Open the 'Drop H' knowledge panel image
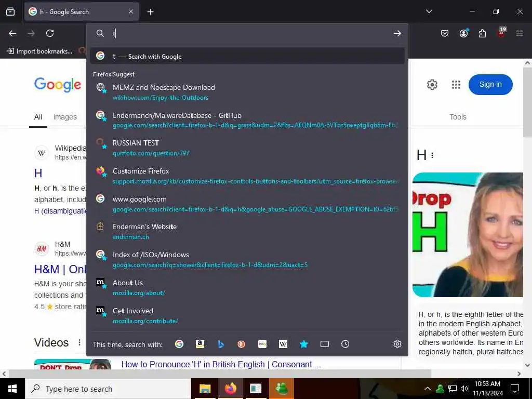The image size is (532, 399). (468, 235)
